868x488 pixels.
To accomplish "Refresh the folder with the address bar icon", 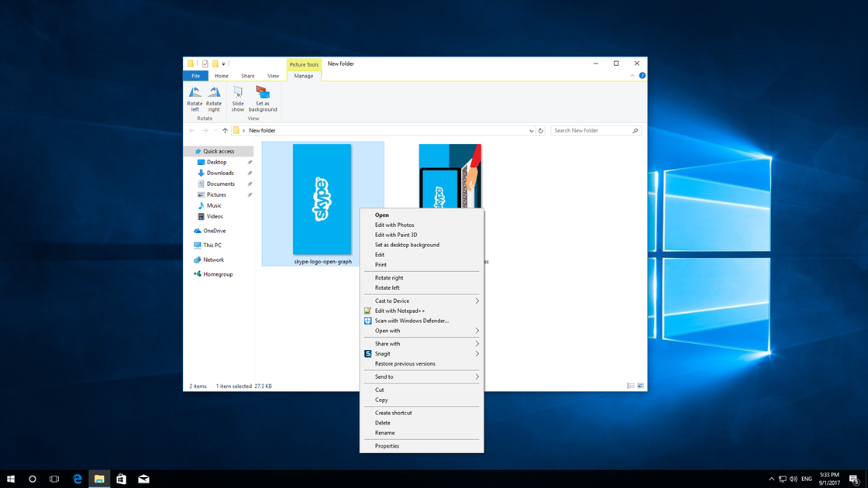I will click(541, 130).
